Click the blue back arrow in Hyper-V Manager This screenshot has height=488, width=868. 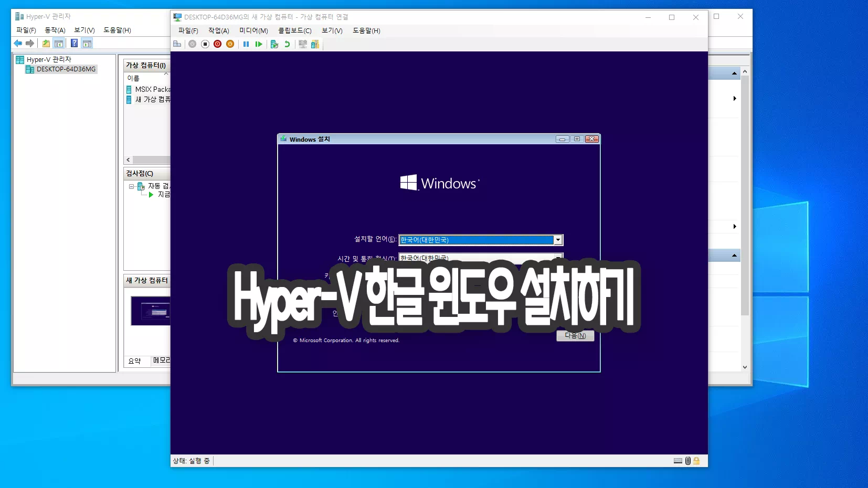[x=18, y=44]
